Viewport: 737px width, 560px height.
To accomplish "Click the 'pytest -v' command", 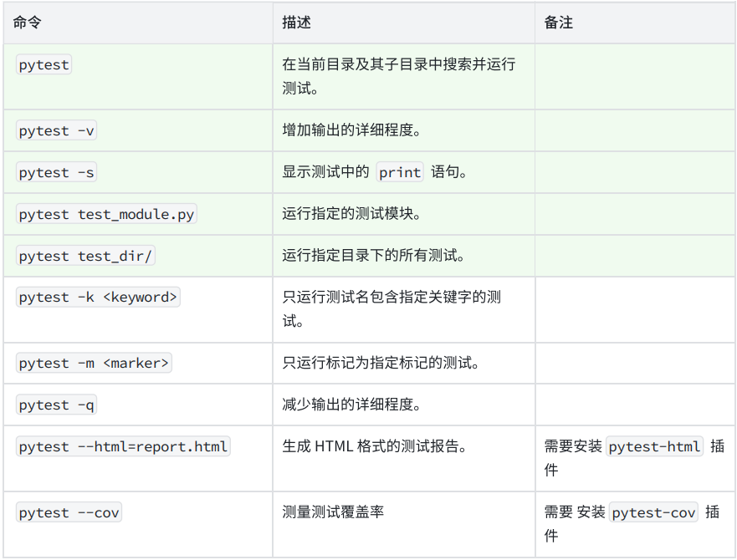I will click(56, 130).
